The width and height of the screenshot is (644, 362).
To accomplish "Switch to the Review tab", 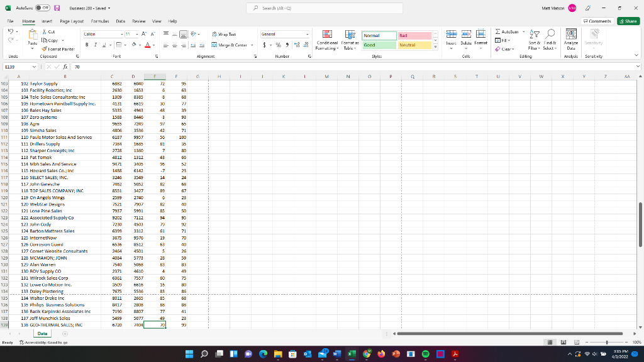I will [139, 21].
